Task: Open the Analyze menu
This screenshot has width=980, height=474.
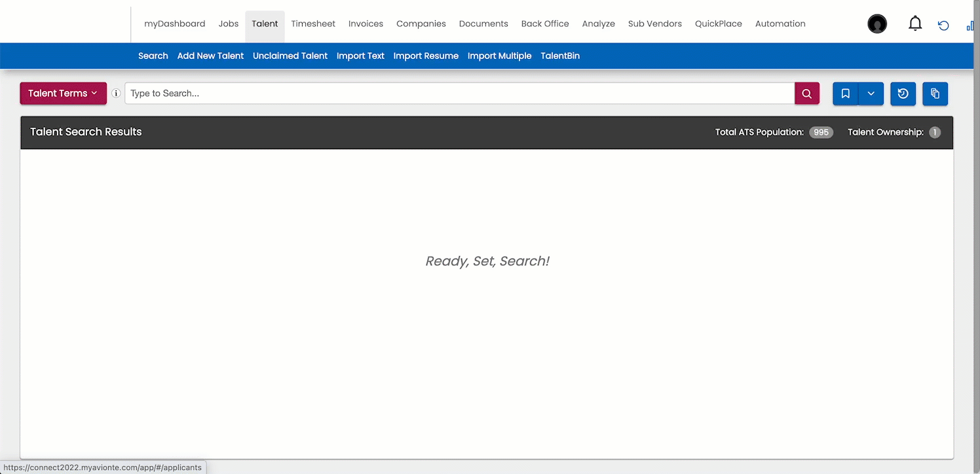Action: tap(599, 24)
